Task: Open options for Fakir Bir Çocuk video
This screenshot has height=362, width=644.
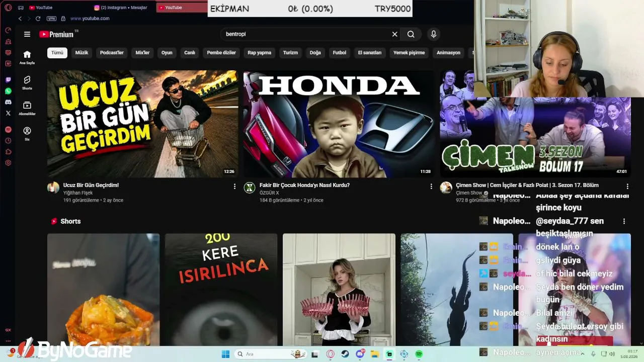Action: (431, 186)
